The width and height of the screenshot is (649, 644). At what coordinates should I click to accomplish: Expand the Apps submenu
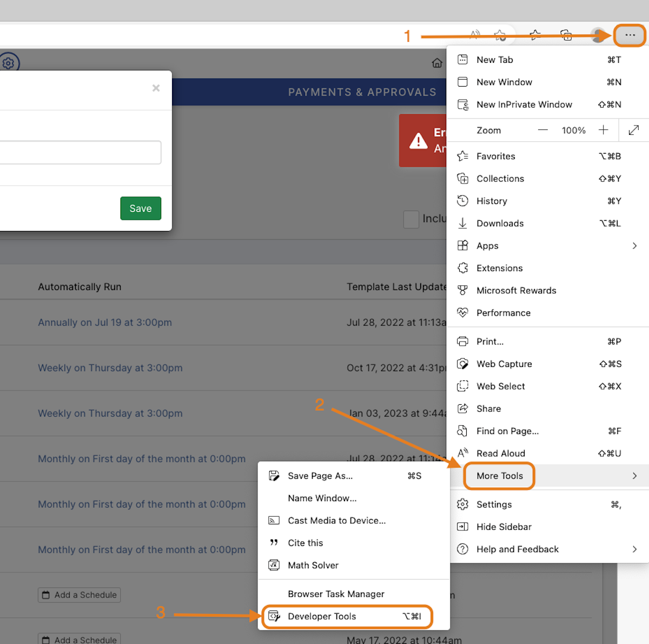click(548, 246)
